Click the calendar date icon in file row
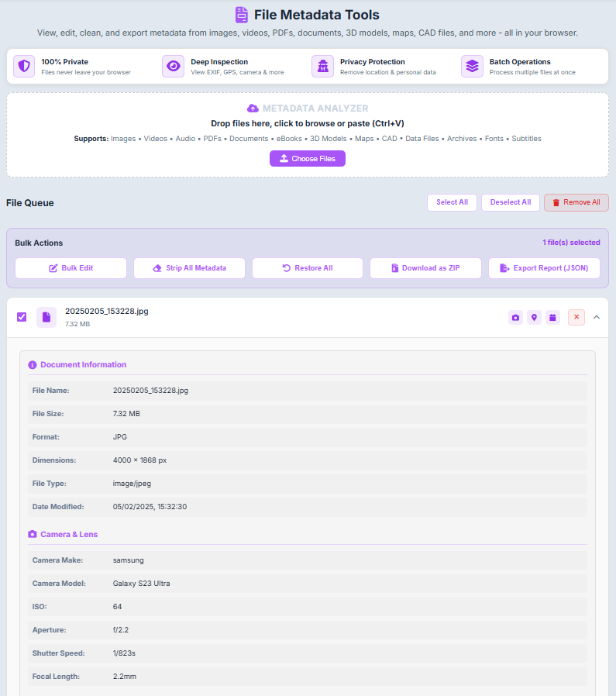This screenshot has height=696, width=616. [x=553, y=317]
